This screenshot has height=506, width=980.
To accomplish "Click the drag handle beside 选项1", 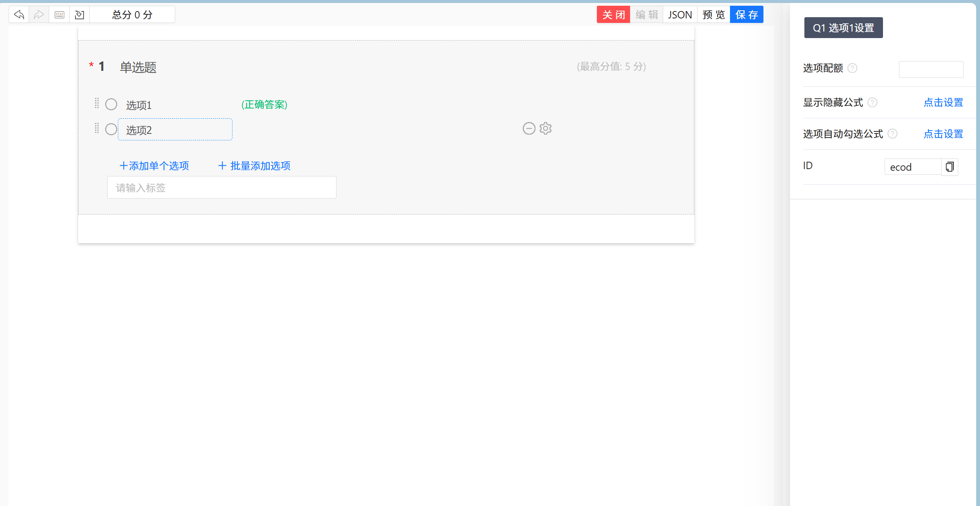I will [97, 103].
